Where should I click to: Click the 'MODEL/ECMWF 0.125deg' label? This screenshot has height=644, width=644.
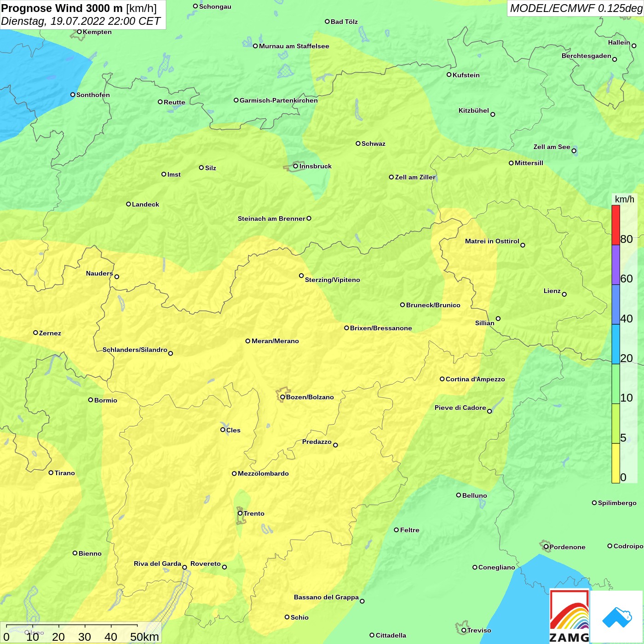point(576,8)
